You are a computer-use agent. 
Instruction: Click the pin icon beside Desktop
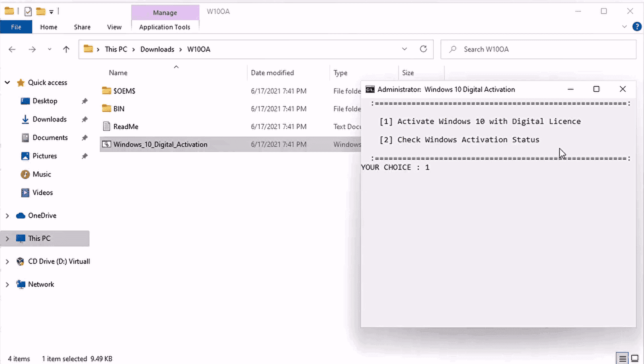[84, 101]
